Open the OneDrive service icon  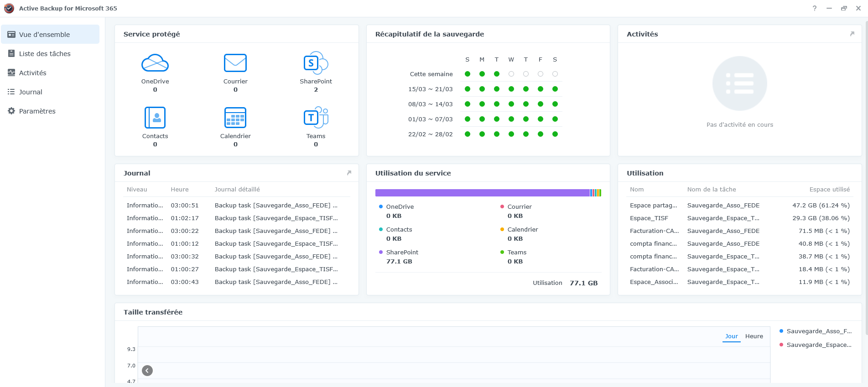[x=155, y=63]
